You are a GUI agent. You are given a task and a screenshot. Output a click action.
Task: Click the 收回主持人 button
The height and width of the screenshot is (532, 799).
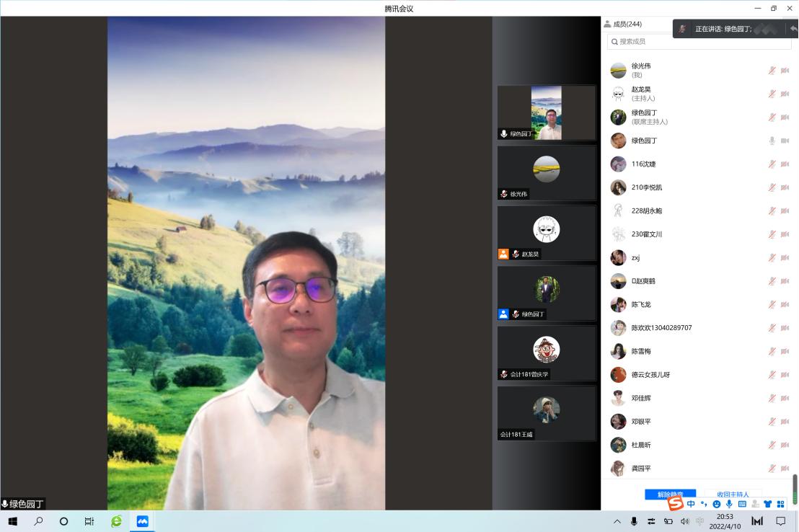click(733, 495)
